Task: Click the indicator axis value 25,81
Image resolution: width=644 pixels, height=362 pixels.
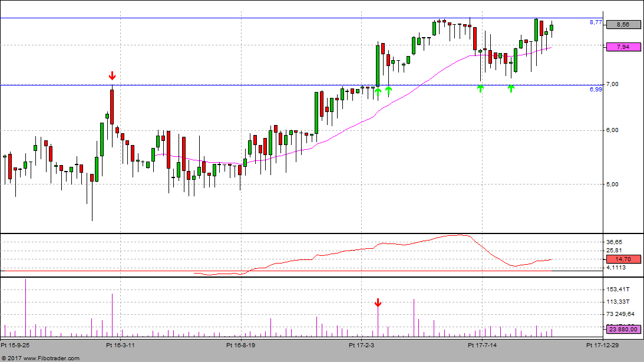Action: (614, 251)
